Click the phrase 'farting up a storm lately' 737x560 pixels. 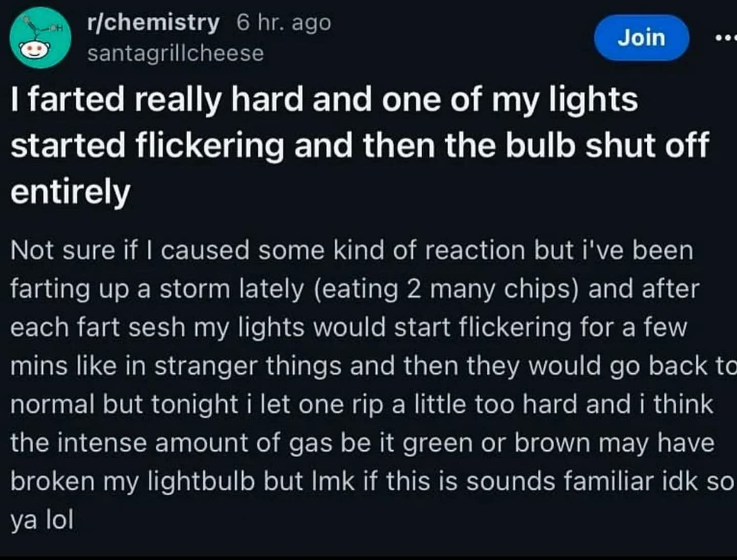pos(157,289)
